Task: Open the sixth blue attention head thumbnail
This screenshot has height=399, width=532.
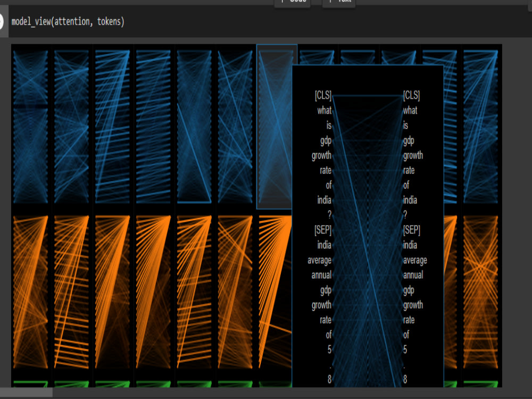Action: [235, 127]
